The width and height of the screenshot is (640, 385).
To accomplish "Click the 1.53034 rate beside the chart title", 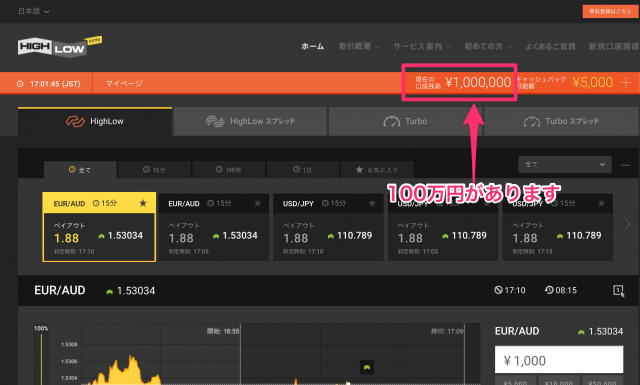I will point(136,291).
